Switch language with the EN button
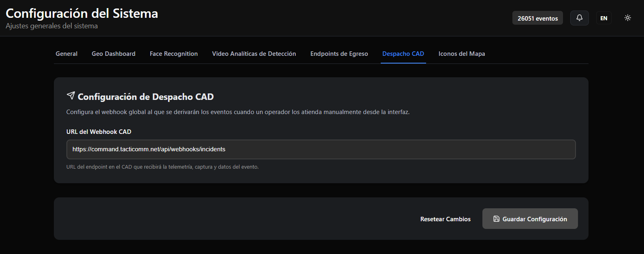This screenshot has width=644, height=254. coord(603,18)
